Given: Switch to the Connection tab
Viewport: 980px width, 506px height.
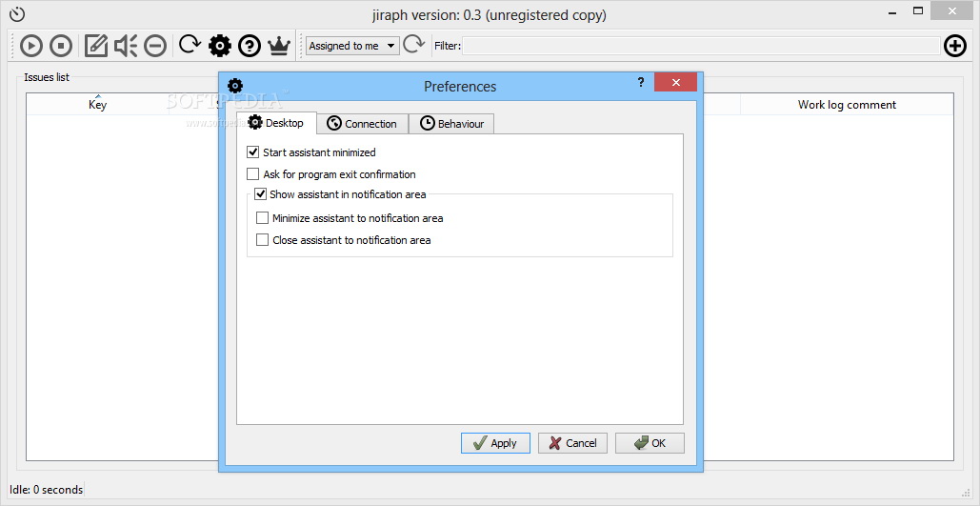Looking at the screenshot, I should click(x=363, y=124).
